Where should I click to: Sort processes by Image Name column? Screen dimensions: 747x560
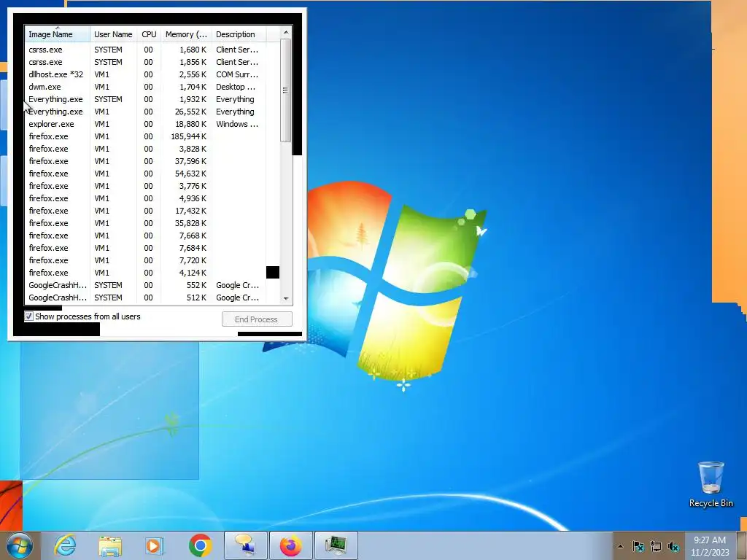pyautogui.click(x=57, y=34)
